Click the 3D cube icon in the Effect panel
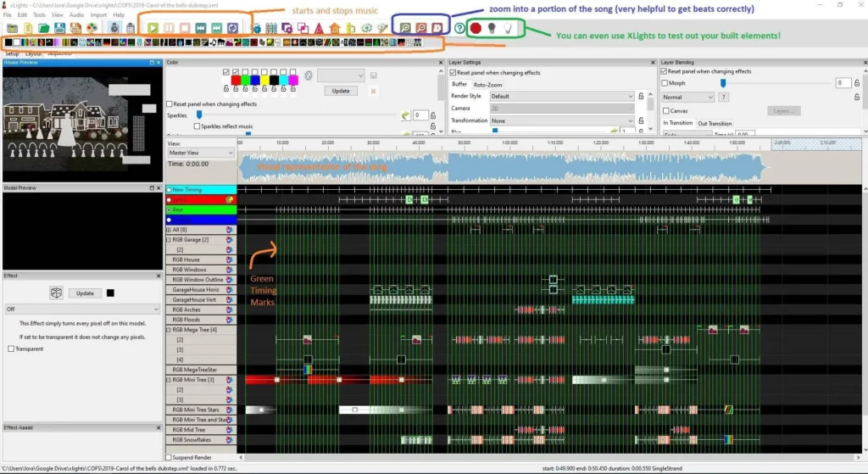The width and height of the screenshot is (868, 474). click(x=56, y=293)
